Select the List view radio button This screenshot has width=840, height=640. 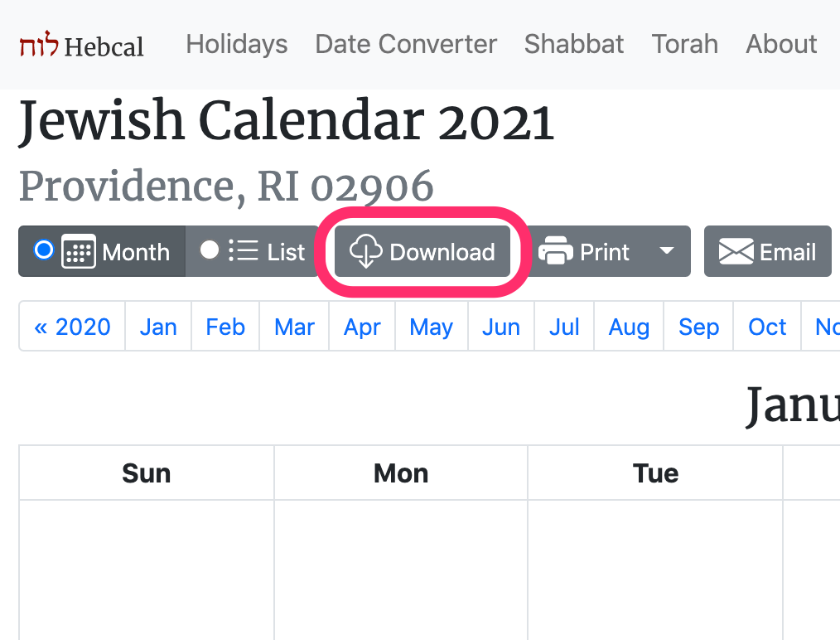(210, 251)
